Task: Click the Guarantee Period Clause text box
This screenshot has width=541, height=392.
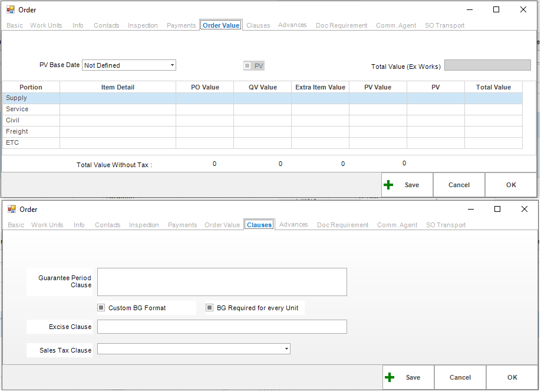Action: (x=222, y=282)
